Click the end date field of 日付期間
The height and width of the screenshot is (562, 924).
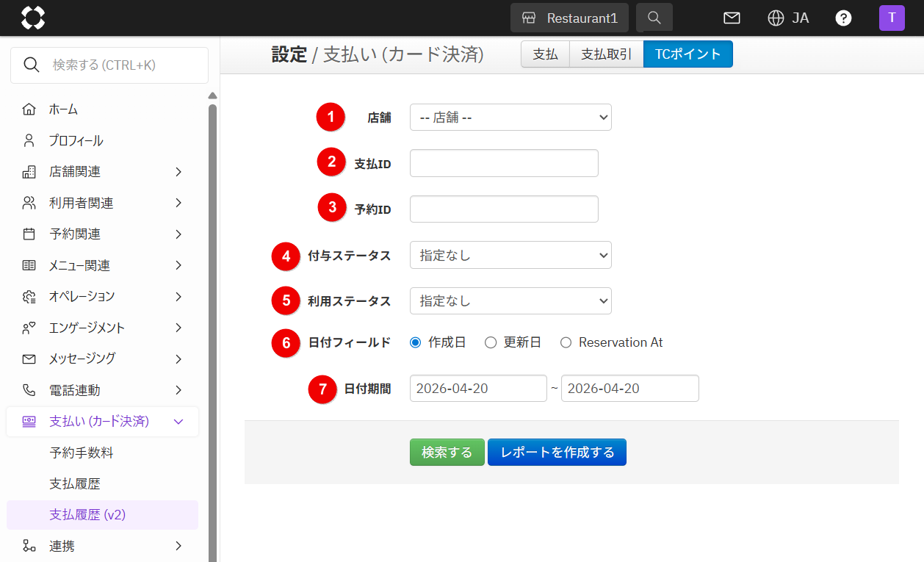[x=630, y=389]
